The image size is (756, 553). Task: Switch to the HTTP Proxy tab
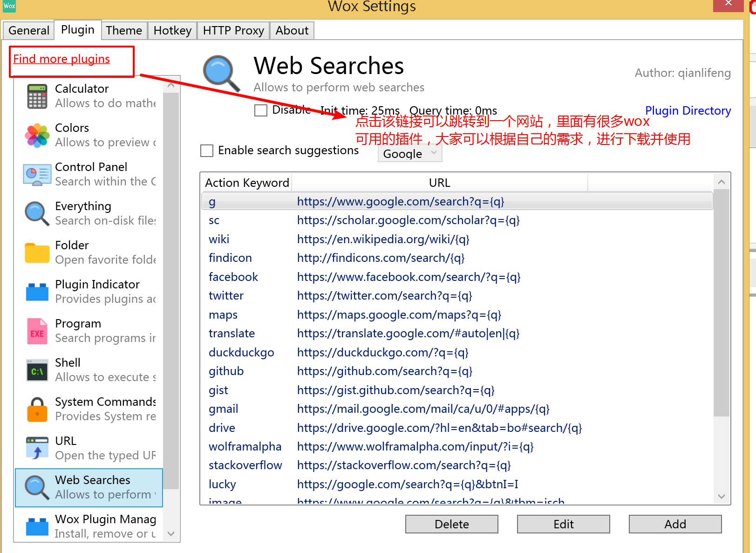[x=233, y=30]
